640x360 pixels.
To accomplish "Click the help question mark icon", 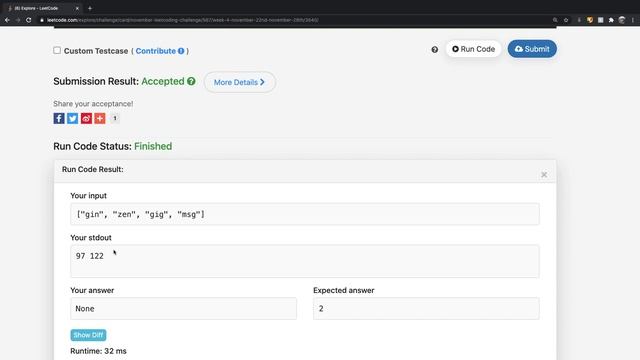I will coord(435,49).
